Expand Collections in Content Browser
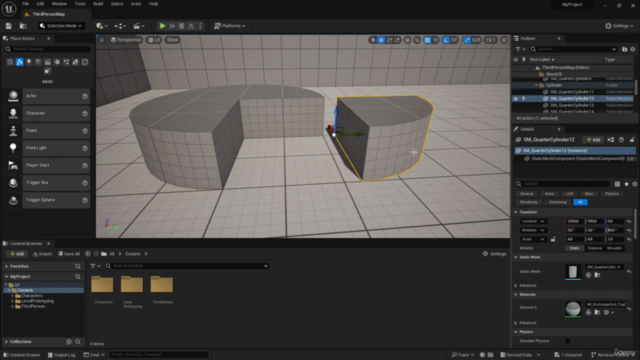640x360 pixels. click(x=7, y=342)
